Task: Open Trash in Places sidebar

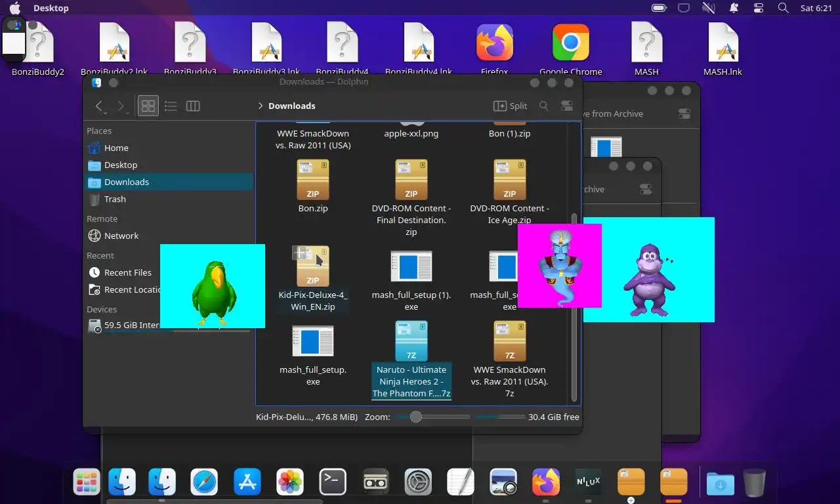Action: pyautogui.click(x=169, y=199)
